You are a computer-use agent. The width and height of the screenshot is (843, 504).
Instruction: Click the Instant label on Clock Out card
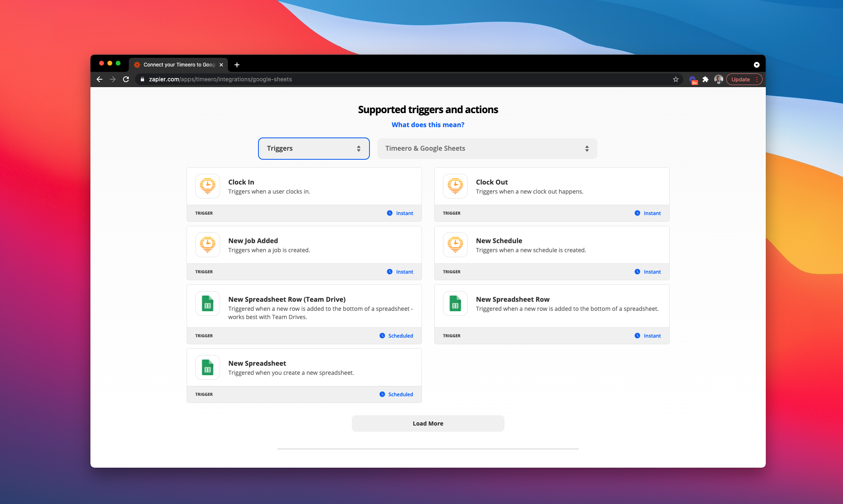[x=652, y=213]
